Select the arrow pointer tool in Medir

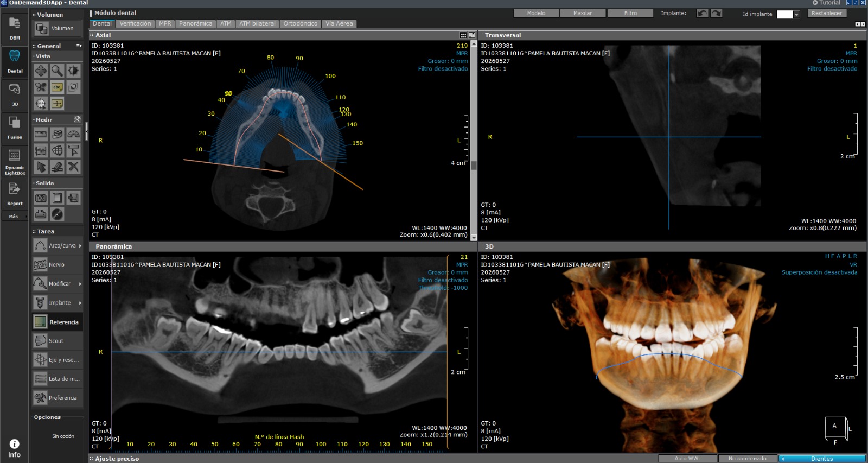pos(41,167)
